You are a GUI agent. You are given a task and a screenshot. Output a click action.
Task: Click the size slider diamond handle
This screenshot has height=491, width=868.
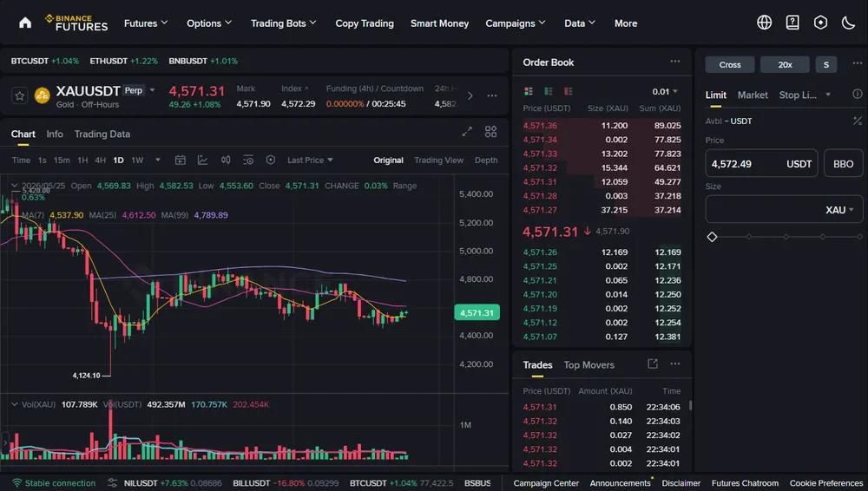coord(712,237)
